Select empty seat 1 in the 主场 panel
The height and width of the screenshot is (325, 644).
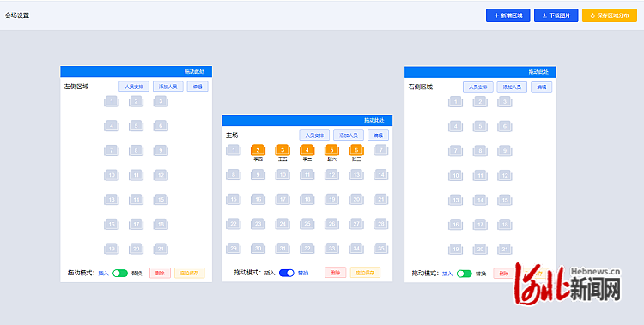234,151
